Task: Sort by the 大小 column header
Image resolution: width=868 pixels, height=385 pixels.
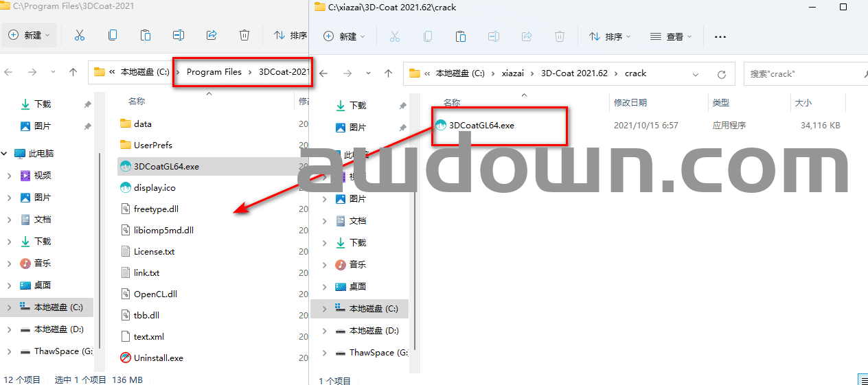Action: click(x=803, y=102)
